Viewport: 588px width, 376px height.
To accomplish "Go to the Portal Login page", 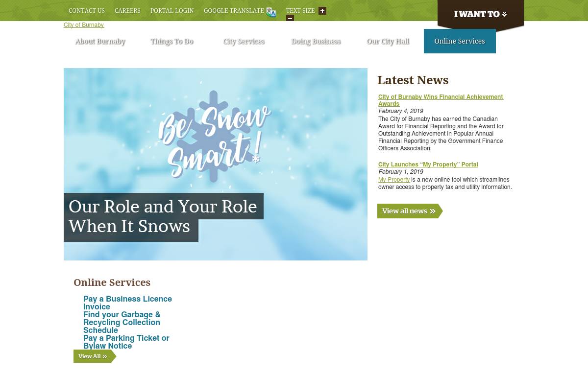I will [172, 11].
